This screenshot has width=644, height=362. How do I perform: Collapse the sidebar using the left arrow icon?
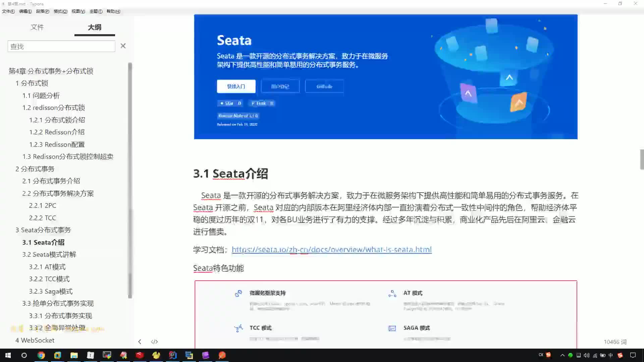[140, 342]
